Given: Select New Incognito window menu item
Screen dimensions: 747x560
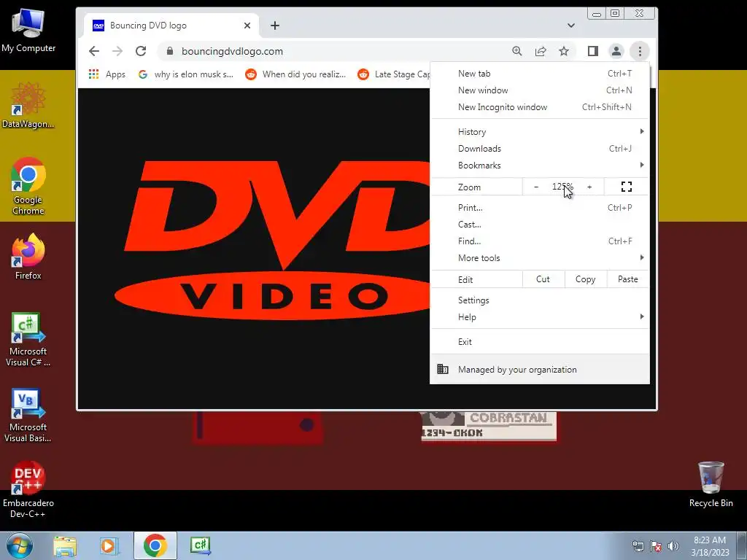Looking at the screenshot, I should coord(540,107).
